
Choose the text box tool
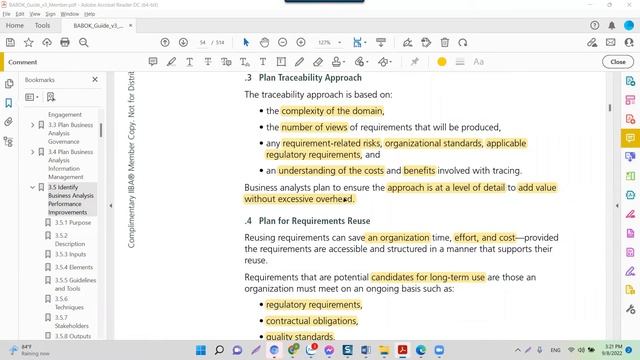point(281,62)
